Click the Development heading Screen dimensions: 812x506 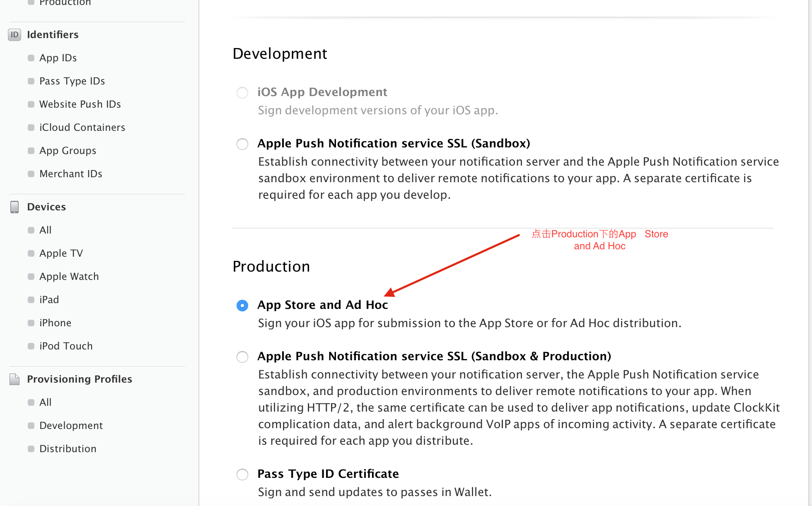tap(280, 54)
